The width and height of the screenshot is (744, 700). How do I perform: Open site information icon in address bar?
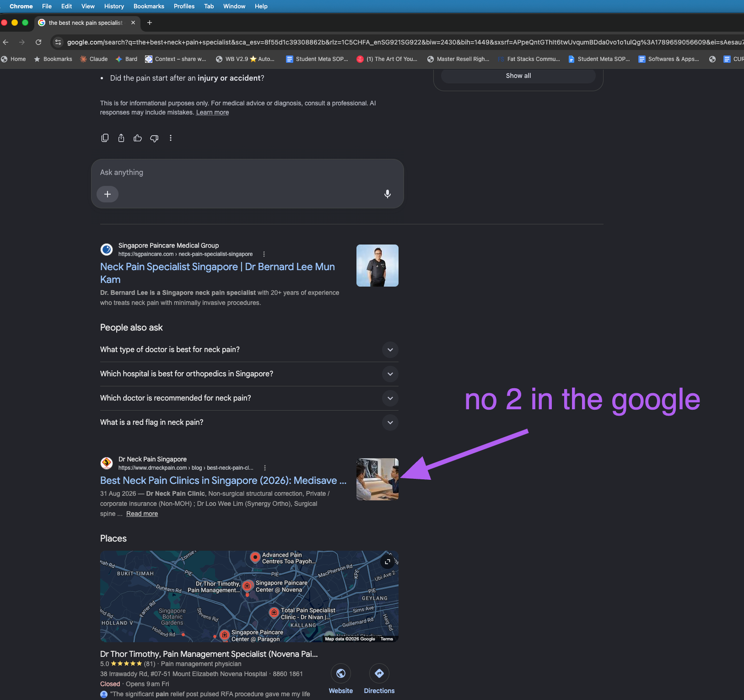[58, 42]
